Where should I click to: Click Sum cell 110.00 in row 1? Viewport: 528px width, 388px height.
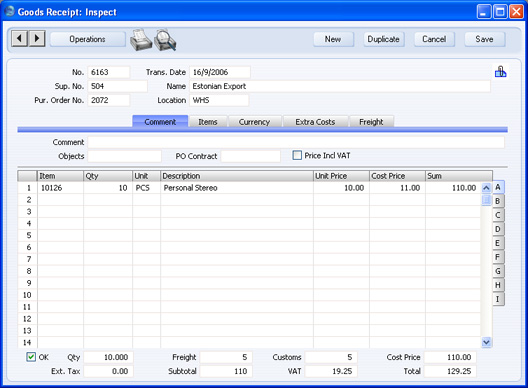[x=453, y=188]
